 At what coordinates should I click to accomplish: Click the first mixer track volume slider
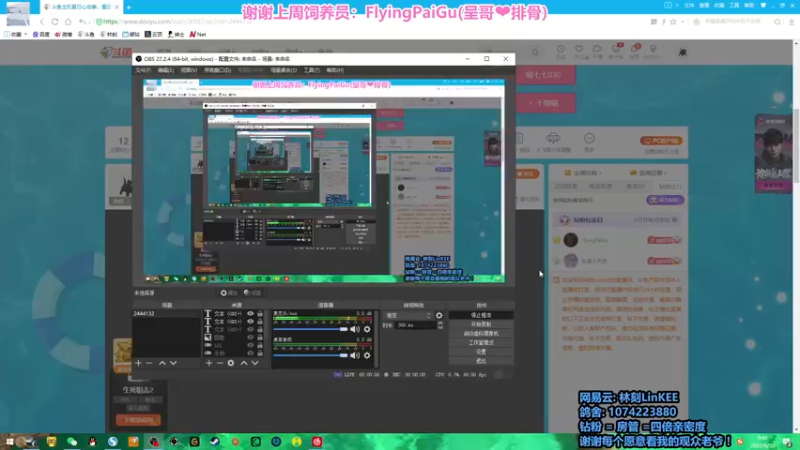pos(310,329)
